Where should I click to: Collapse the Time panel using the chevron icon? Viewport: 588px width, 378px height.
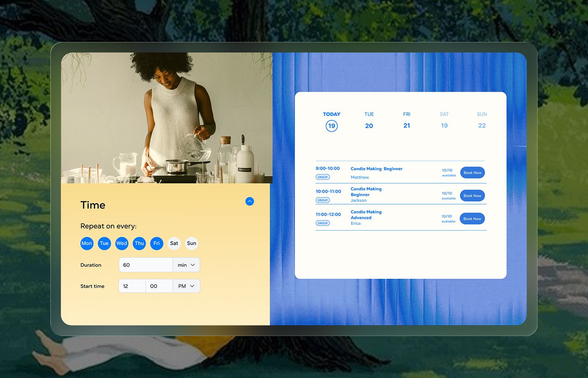pyautogui.click(x=249, y=201)
